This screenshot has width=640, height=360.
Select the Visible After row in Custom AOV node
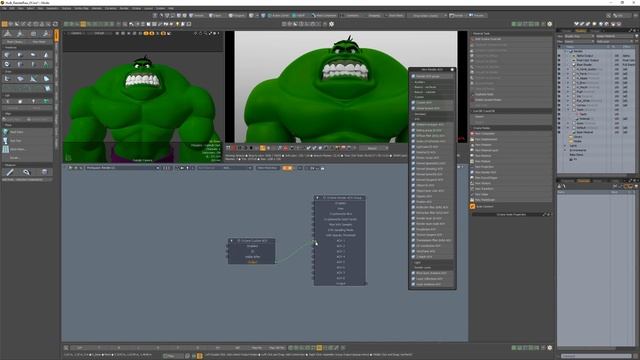coord(252,257)
